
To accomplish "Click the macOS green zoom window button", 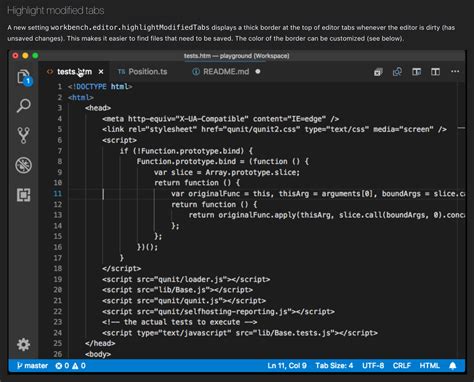I will click(x=35, y=56).
